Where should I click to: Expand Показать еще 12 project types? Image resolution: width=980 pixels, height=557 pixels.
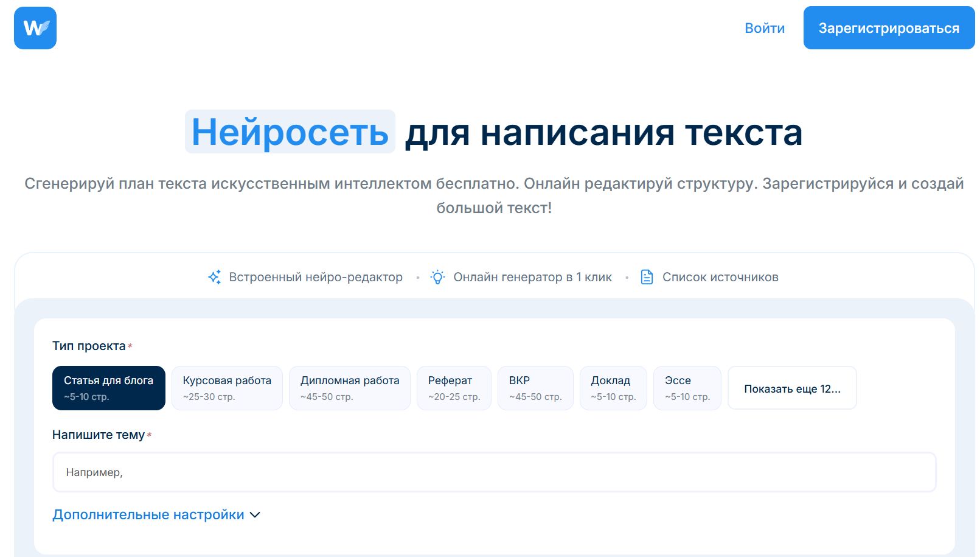click(792, 388)
